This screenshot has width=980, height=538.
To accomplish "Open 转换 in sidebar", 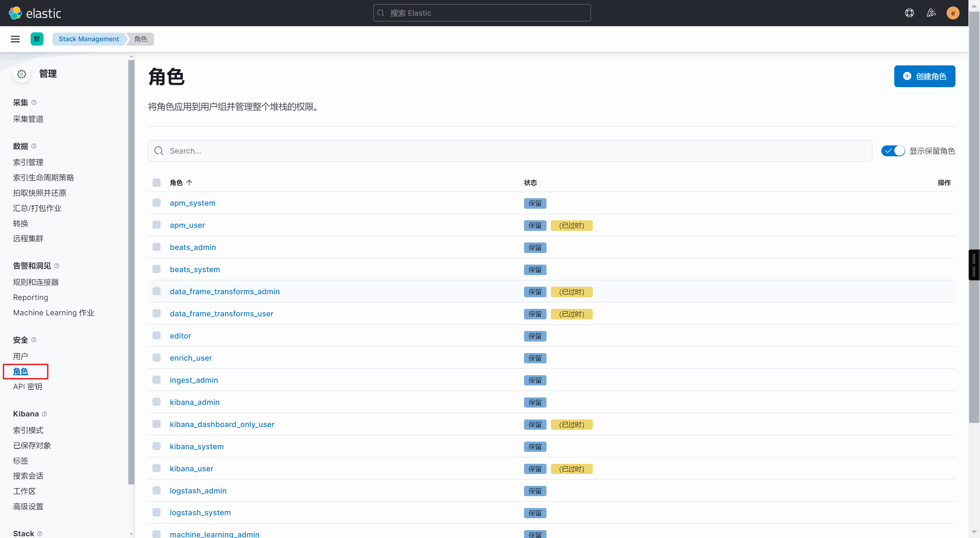I will pyautogui.click(x=20, y=223).
